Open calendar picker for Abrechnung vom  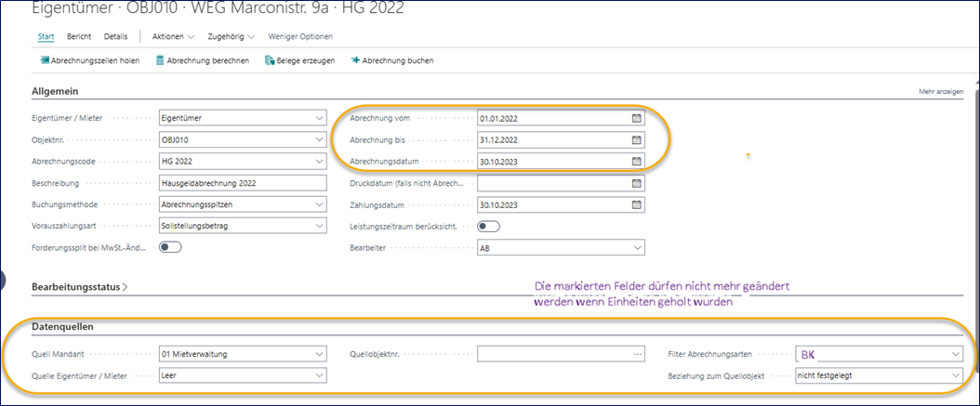(x=636, y=119)
